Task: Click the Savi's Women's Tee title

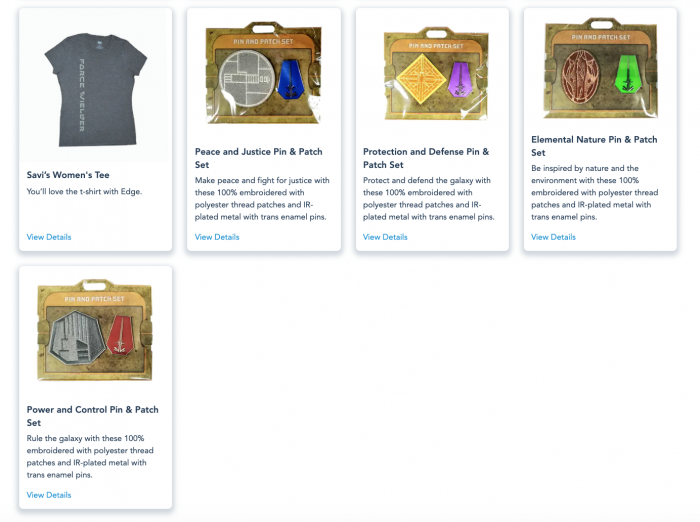Action: point(68,175)
